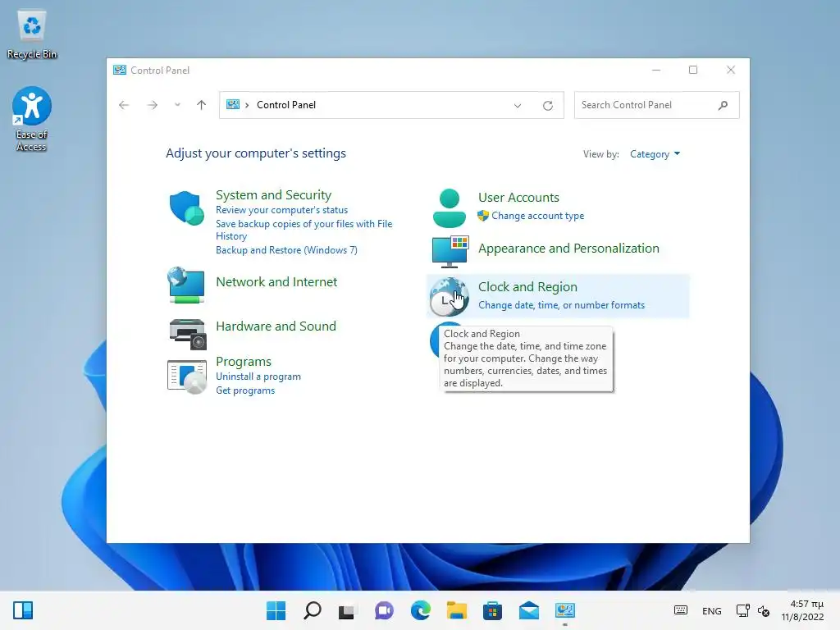Open Task View on the taskbar
The width and height of the screenshot is (840, 630).
click(x=347, y=610)
